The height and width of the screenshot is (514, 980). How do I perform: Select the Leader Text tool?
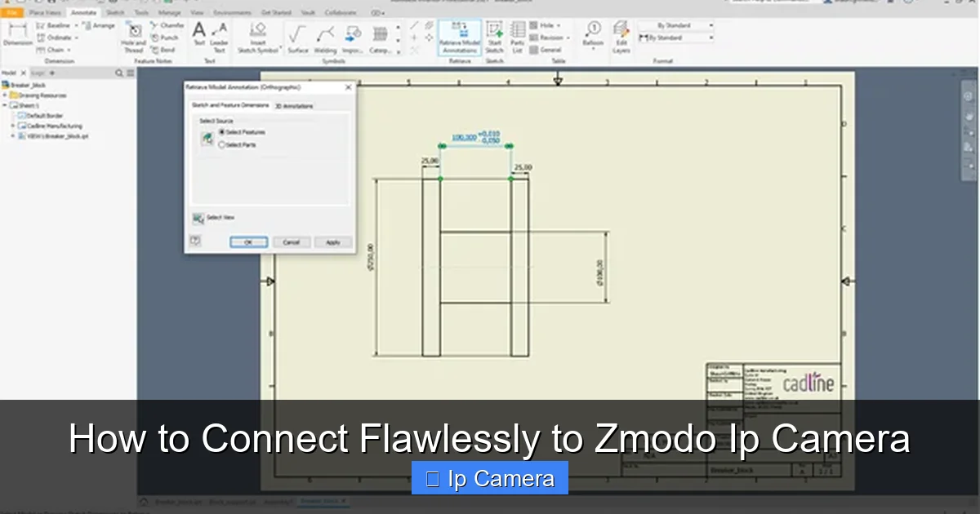[219, 38]
